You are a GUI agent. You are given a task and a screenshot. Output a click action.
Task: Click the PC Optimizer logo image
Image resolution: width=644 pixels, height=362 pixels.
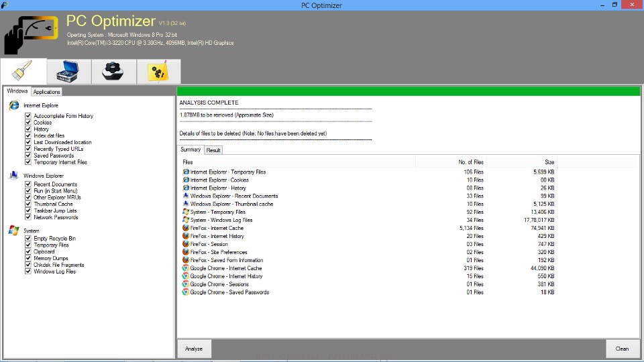pyautogui.click(x=32, y=35)
